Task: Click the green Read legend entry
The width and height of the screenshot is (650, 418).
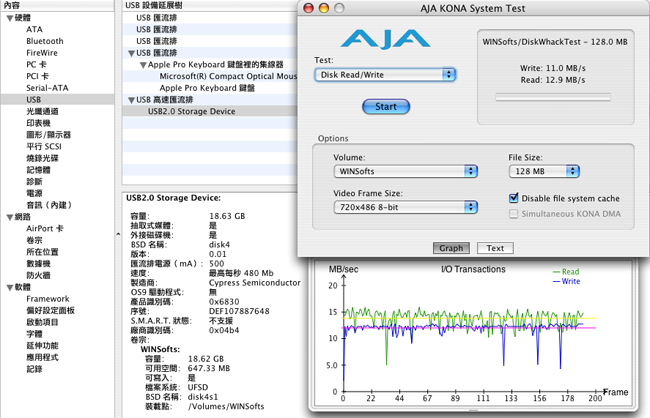Action: pos(566,272)
